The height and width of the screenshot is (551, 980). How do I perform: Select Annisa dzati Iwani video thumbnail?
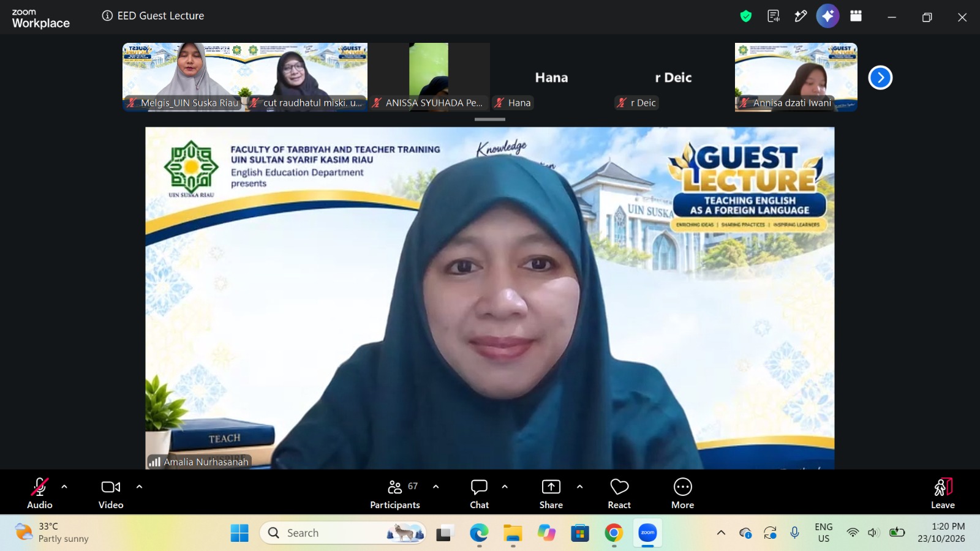[x=796, y=77]
